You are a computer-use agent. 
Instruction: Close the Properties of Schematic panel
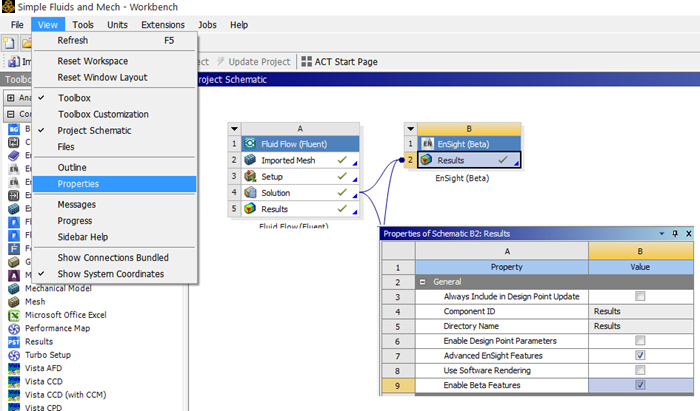(688, 233)
